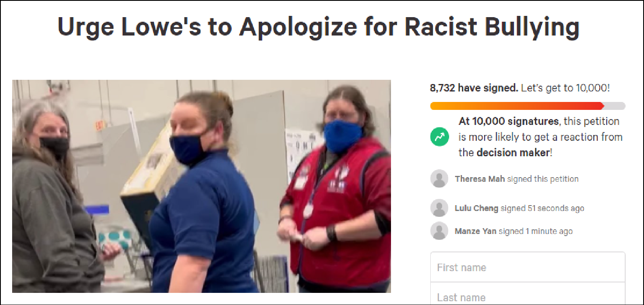This screenshot has width=644, height=305.
Task: Click the orange signature progress bar
Action: [517, 106]
